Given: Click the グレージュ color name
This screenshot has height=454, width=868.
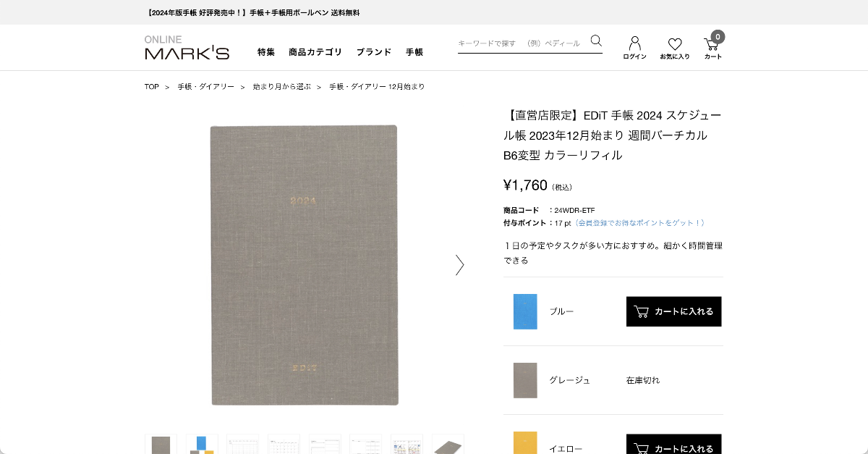Looking at the screenshot, I should (569, 380).
